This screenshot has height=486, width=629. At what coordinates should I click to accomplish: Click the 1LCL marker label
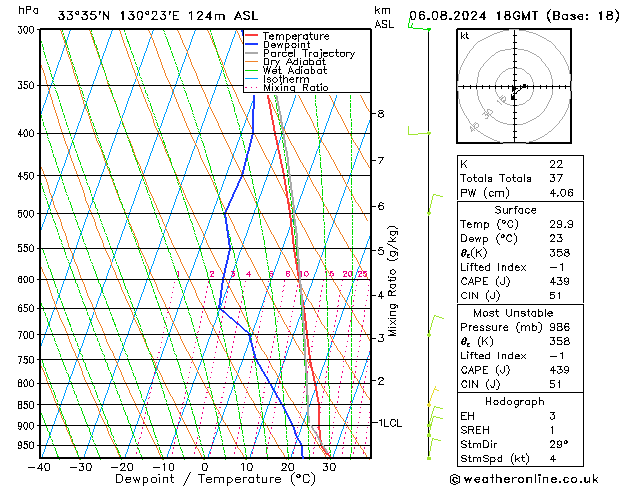390,423
